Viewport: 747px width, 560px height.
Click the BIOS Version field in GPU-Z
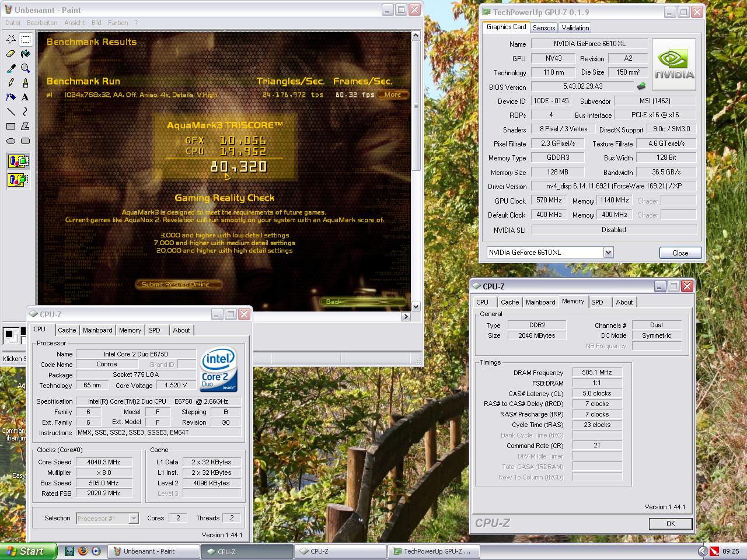click(582, 86)
